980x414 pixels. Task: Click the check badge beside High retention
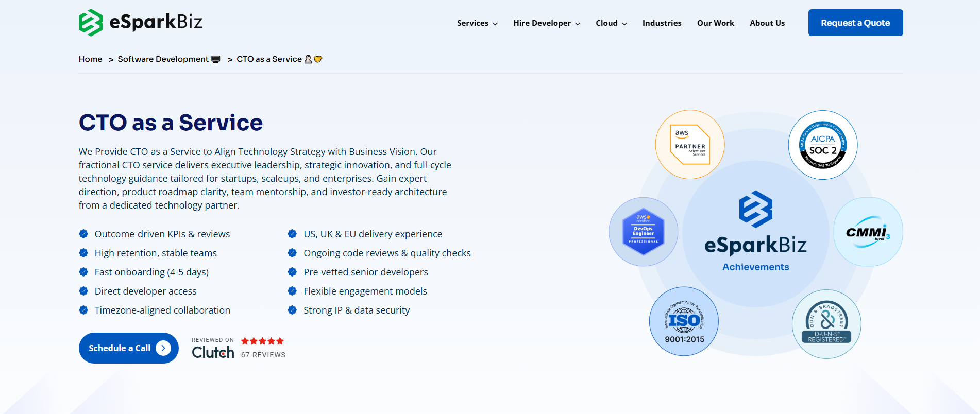point(83,253)
